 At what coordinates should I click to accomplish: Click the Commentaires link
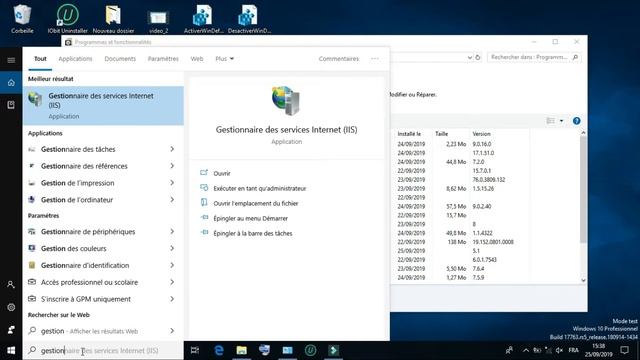click(339, 59)
